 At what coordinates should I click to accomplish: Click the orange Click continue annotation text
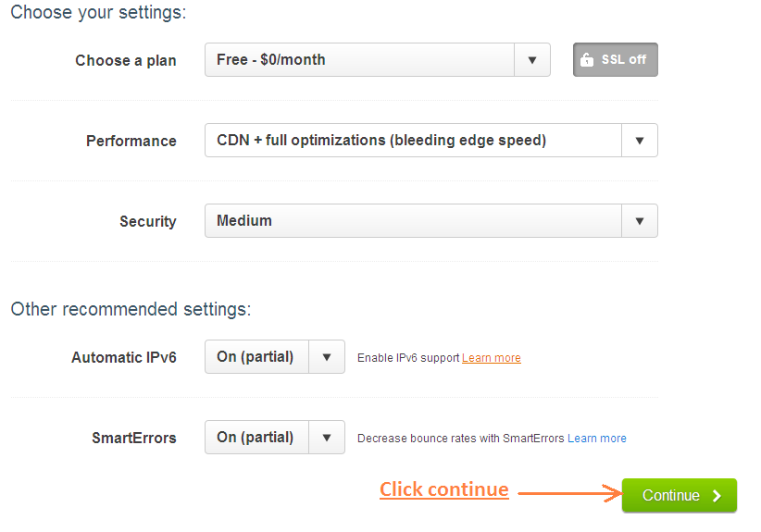[444, 489]
